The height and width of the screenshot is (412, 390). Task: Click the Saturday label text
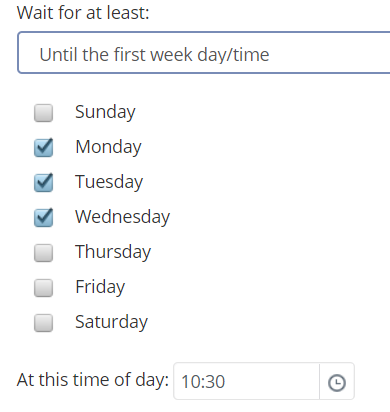[111, 322]
